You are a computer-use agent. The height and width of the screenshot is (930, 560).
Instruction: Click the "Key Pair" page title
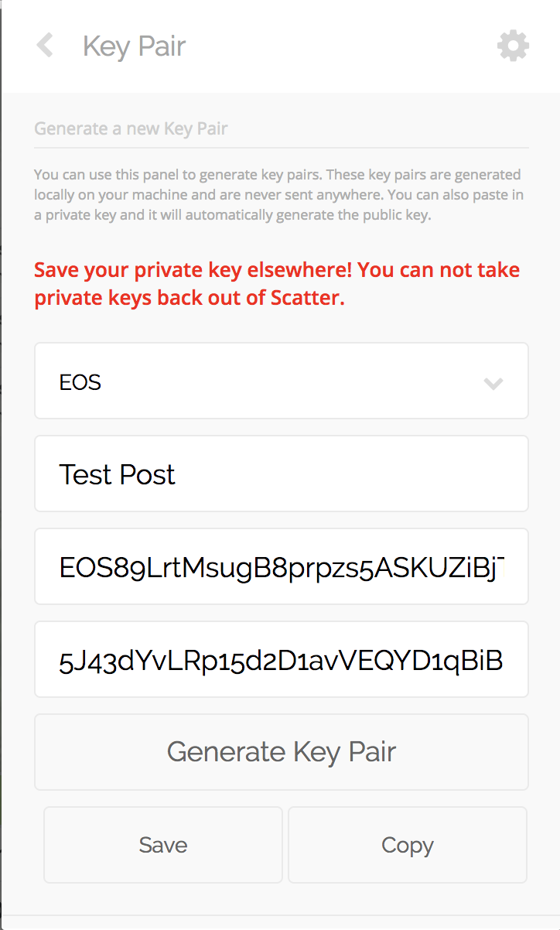pyautogui.click(x=134, y=46)
